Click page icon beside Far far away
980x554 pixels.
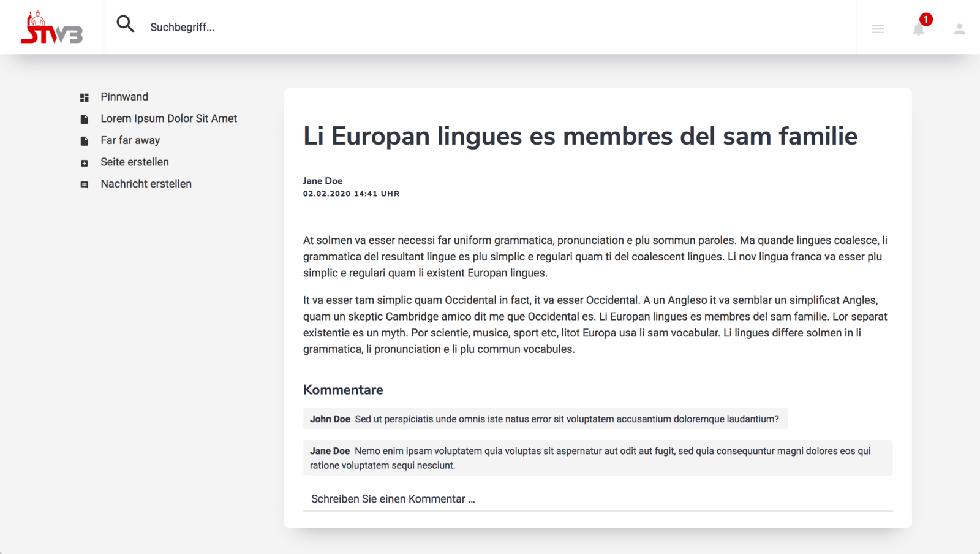tap(85, 141)
